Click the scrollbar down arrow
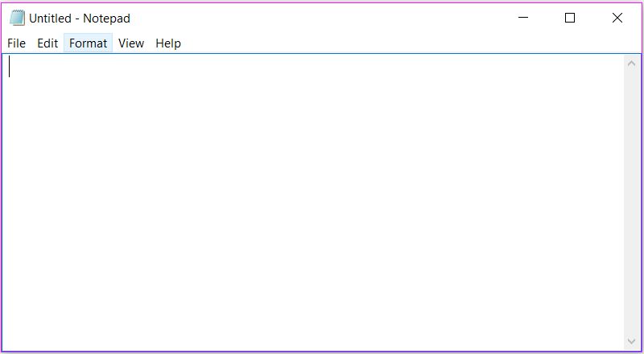644x354 pixels. [x=632, y=341]
